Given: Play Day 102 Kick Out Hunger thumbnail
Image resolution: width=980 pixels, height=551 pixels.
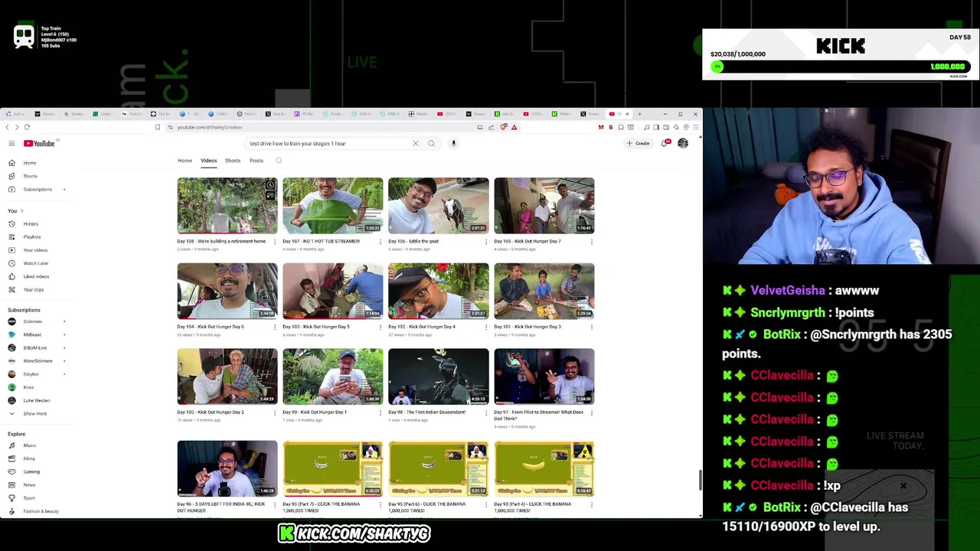Looking at the screenshot, I should (x=439, y=292).
